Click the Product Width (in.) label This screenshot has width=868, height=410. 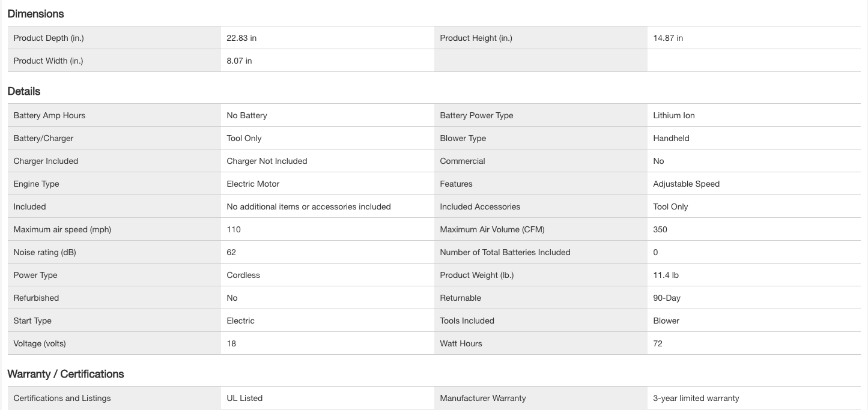click(x=48, y=61)
